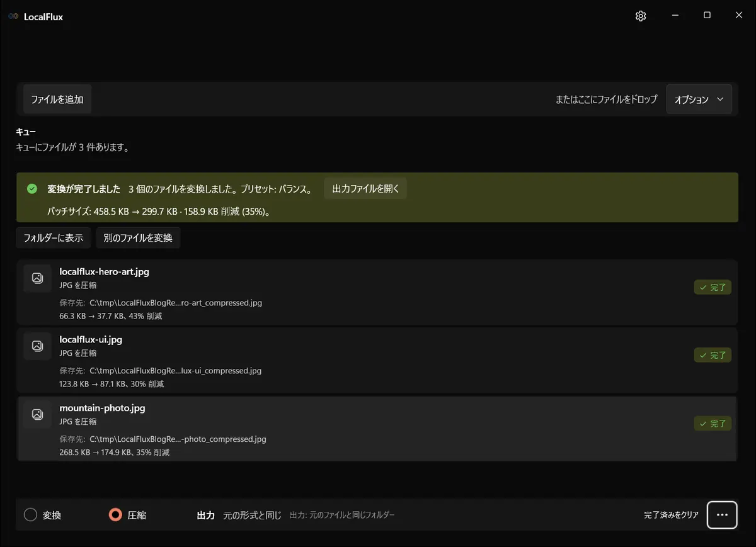Click the green success checkmark icon
The height and width of the screenshot is (547, 756).
coord(32,189)
